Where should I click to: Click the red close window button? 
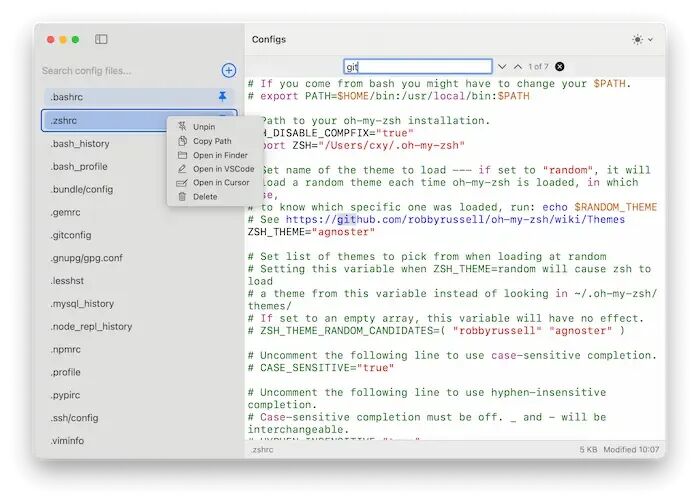(50, 40)
